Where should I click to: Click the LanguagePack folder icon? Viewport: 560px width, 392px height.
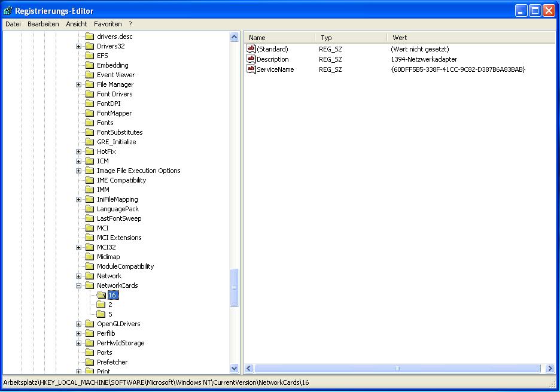(89, 209)
